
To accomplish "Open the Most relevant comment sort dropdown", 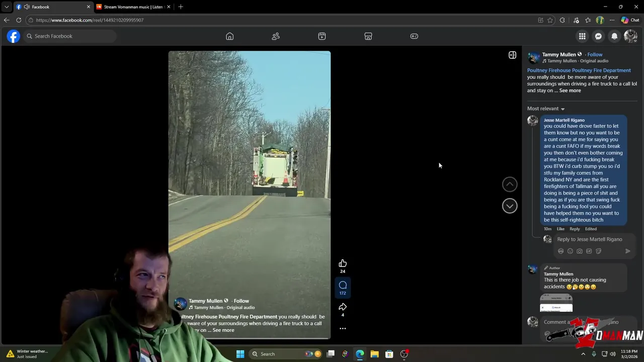I will pyautogui.click(x=546, y=109).
